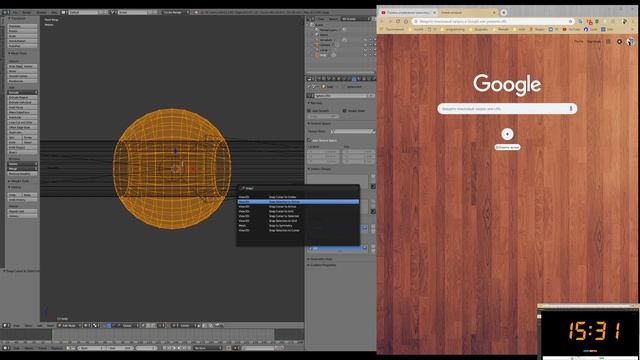Click the add shortcut plus button
640x360 pixels.
tap(507, 134)
